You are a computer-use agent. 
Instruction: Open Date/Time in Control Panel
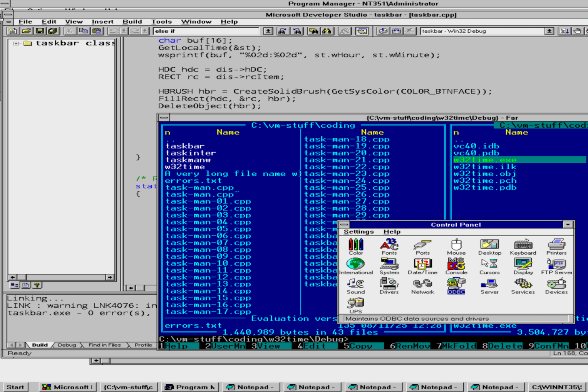coord(422,266)
